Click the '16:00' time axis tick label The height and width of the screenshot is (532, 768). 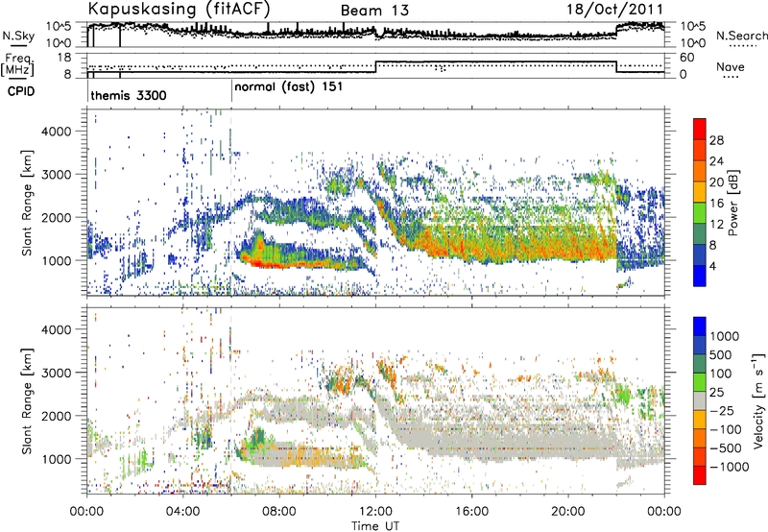point(472,512)
